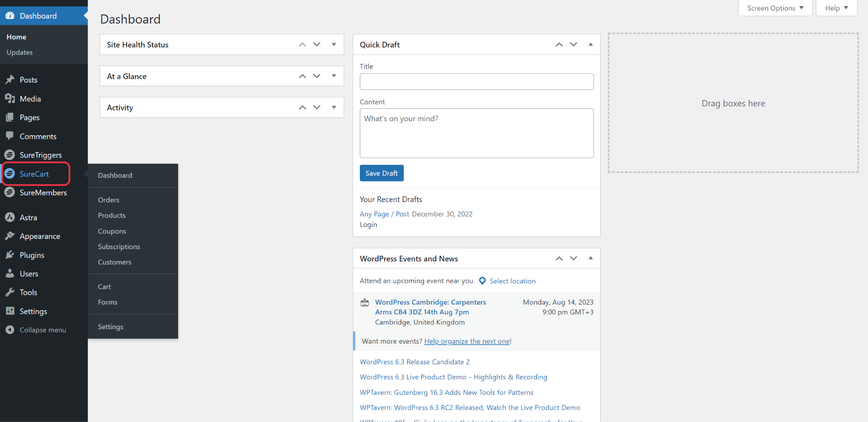This screenshot has width=868, height=422.
Task: Expand the At a Glance widget arrow
Action: [334, 76]
